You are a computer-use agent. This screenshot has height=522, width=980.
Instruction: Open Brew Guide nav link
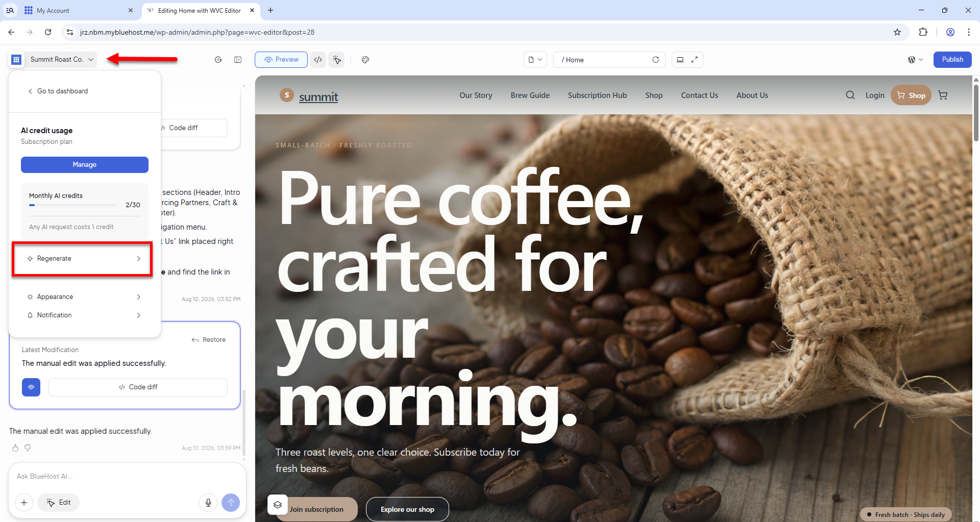[530, 95]
